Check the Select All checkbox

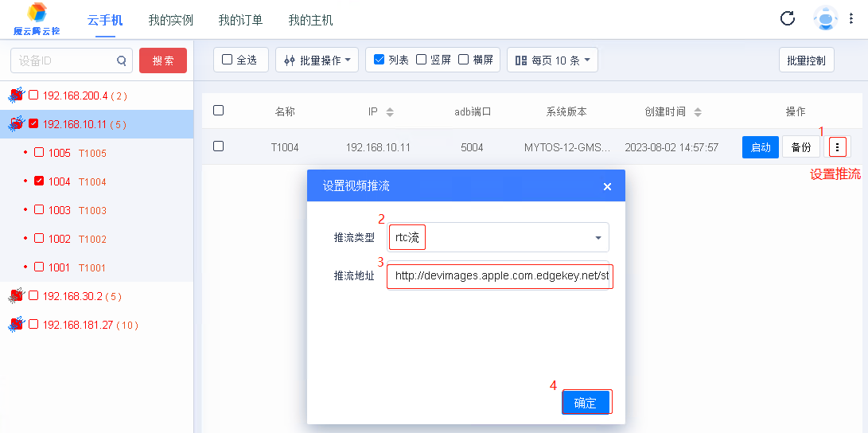coord(228,60)
